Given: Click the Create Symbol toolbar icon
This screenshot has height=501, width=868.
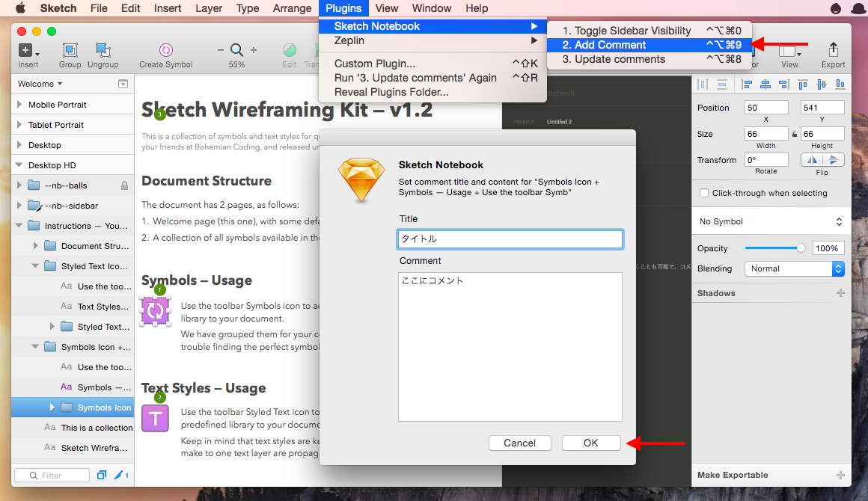Looking at the screenshot, I should [165, 50].
